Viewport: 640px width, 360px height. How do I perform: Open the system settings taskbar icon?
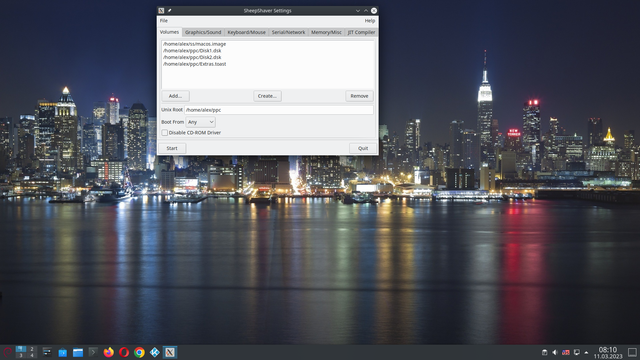click(47, 352)
